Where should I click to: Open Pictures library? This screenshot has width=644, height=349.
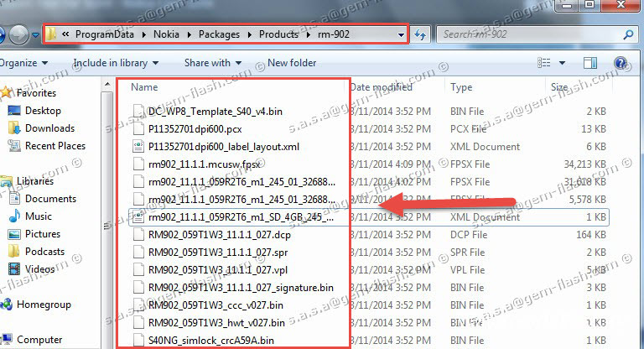[x=42, y=234]
